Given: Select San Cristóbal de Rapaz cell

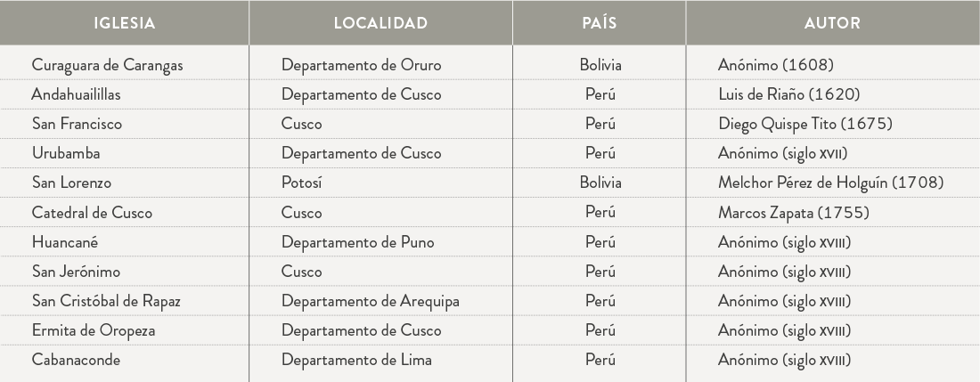Looking at the screenshot, I should click(106, 301).
